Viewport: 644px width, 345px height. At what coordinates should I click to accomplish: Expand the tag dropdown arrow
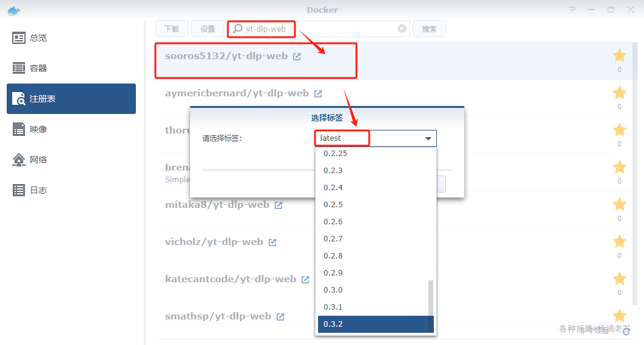pyautogui.click(x=428, y=138)
